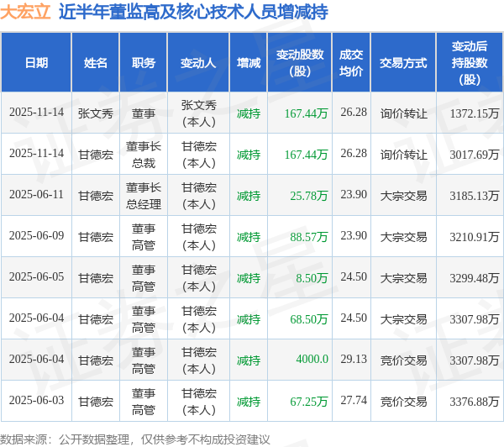Viewport: 504px width, 447px height.
Task: Click date cell 2025-06-11
Action: point(36,195)
